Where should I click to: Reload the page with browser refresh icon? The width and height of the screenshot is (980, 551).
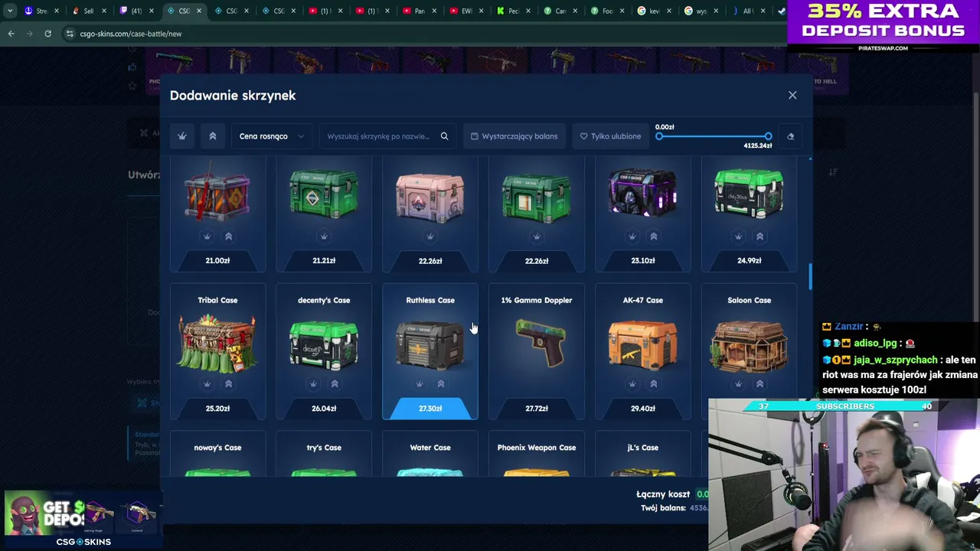(x=47, y=34)
